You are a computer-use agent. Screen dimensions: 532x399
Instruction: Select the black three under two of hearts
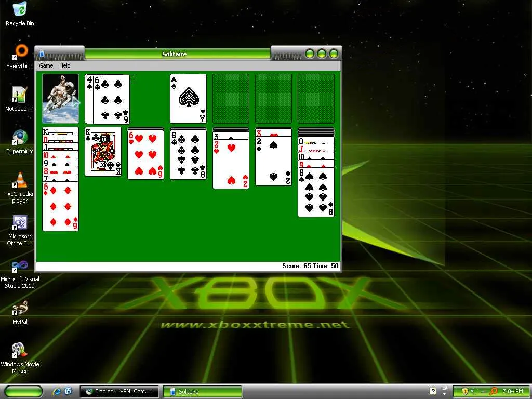(231, 136)
